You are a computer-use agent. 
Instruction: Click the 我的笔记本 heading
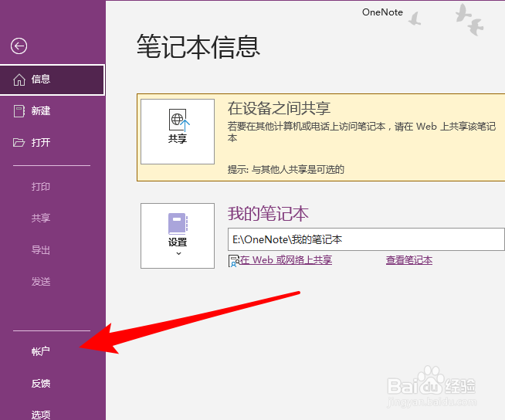pos(268,214)
